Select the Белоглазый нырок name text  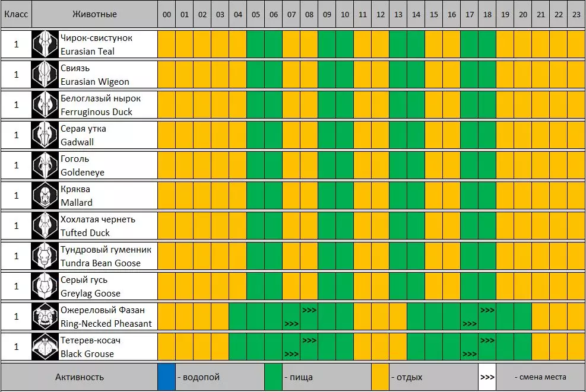(100, 98)
